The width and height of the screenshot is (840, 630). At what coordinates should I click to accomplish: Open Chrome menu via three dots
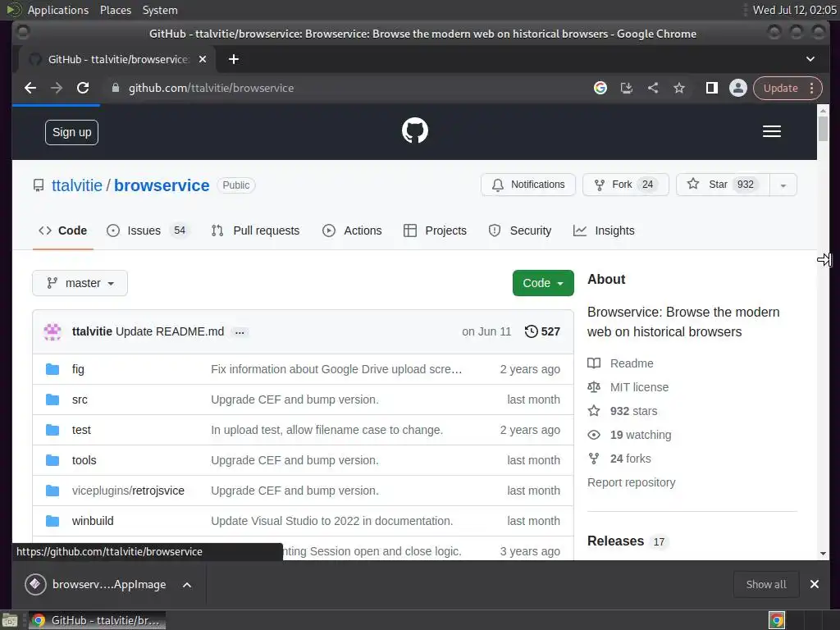pos(812,88)
